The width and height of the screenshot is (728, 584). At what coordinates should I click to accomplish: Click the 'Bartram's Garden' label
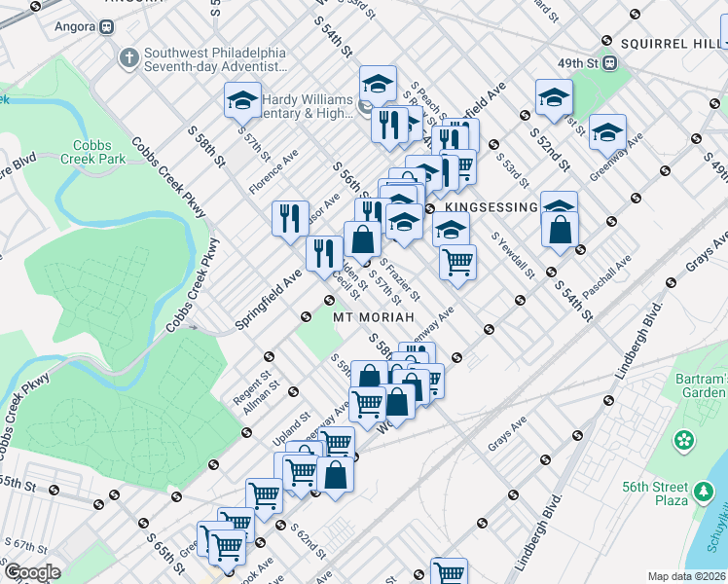coord(701,385)
